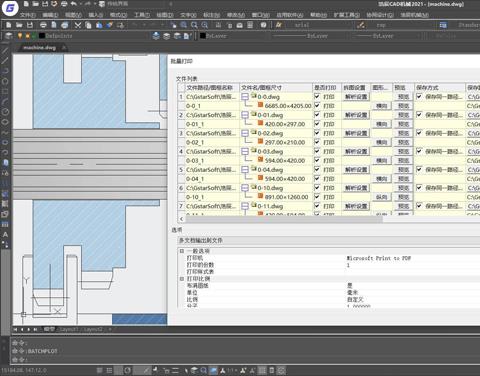
Task: Toggle save-to-same-path checkbox for 0-10.dwg
Action: pyautogui.click(x=419, y=188)
